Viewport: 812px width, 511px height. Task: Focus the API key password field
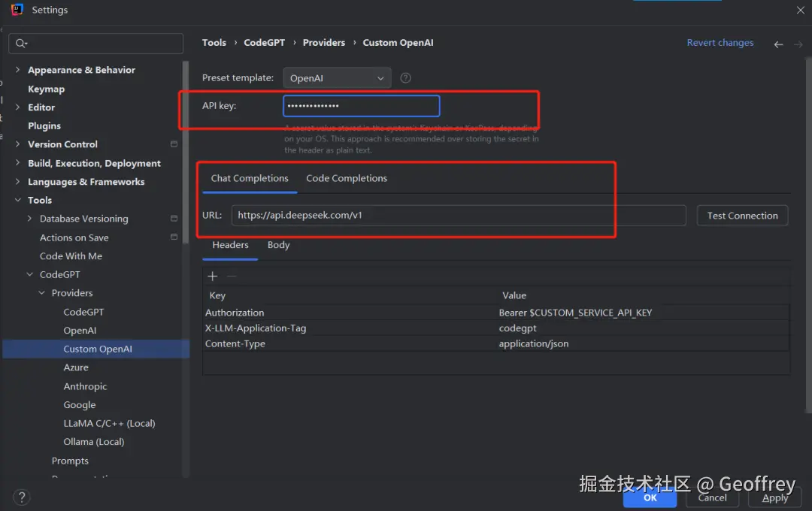(x=362, y=106)
